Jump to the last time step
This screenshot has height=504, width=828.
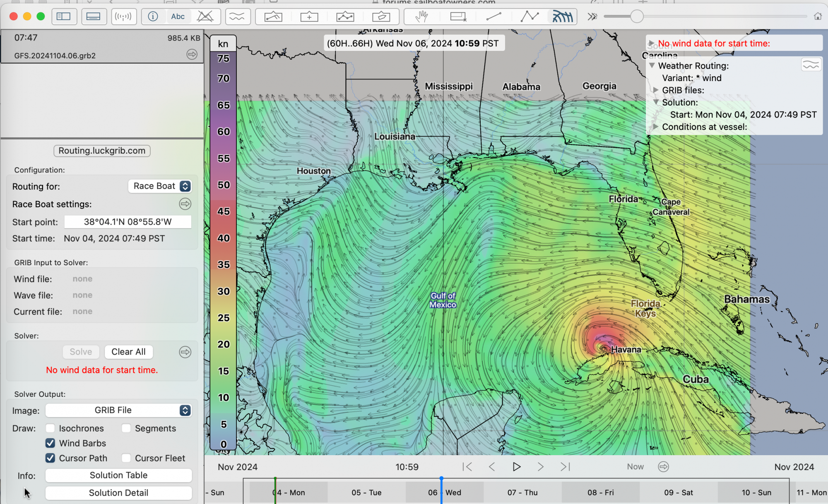point(565,467)
